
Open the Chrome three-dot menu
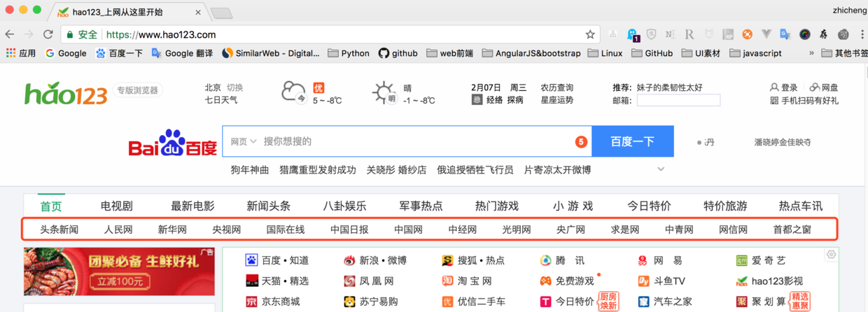click(x=862, y=34)
